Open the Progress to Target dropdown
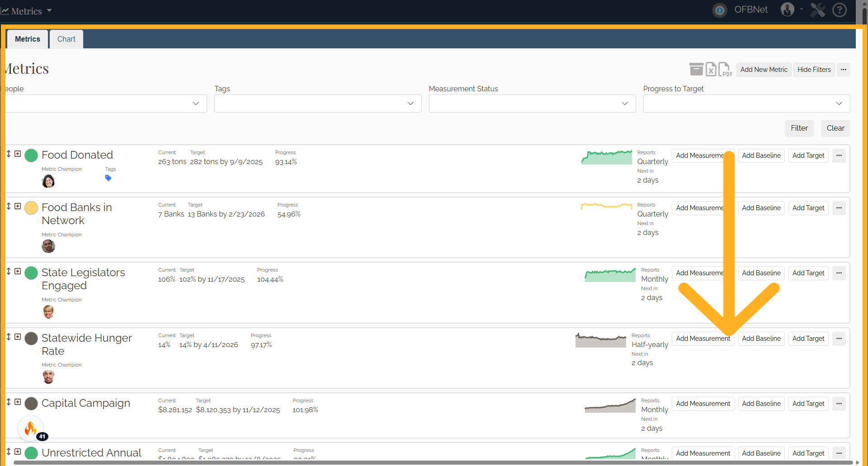This screenshot has width=868, height=466. coord(746,104)
